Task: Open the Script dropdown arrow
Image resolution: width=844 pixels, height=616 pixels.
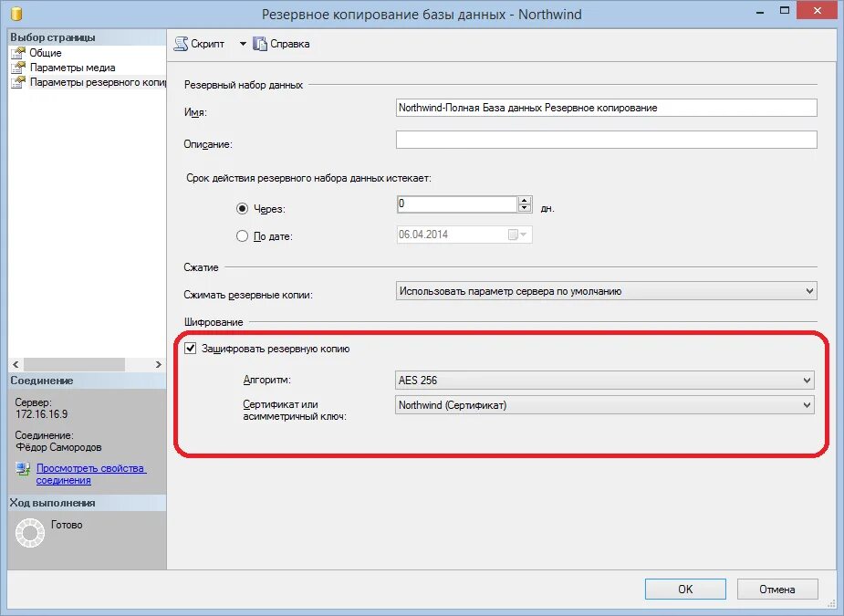Action: 243,44
